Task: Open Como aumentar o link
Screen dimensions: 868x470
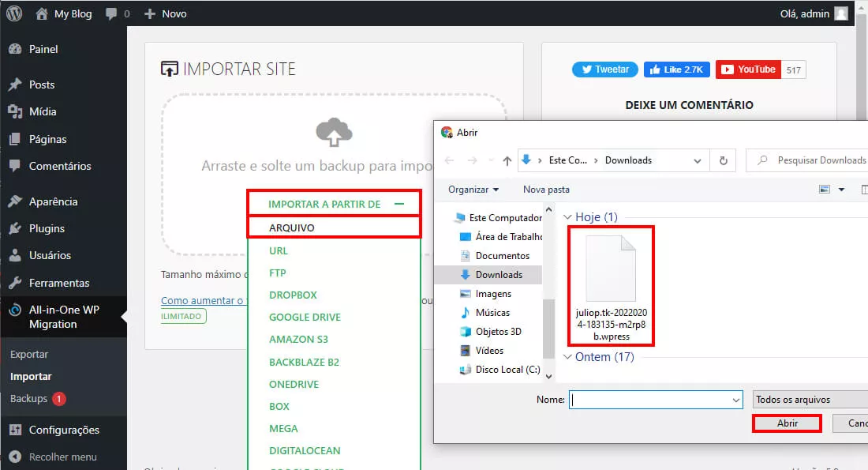Action: (x=202, y=300)
